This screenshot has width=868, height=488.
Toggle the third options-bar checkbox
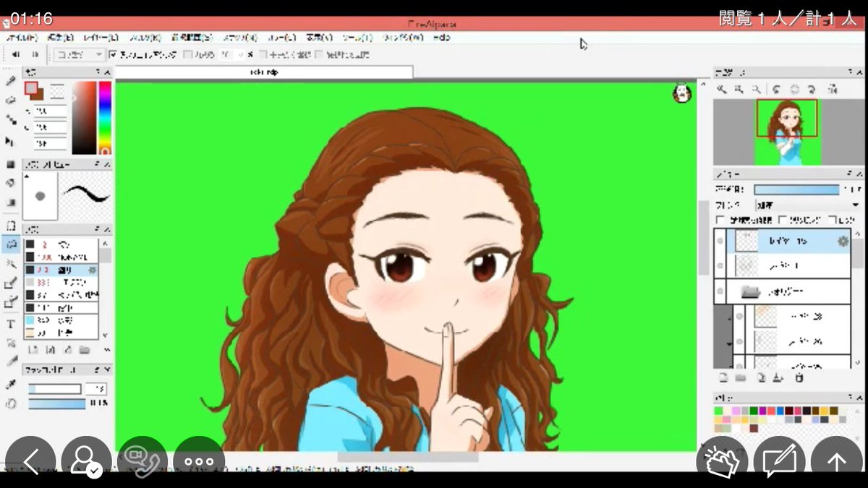click(x=264, y=54)
